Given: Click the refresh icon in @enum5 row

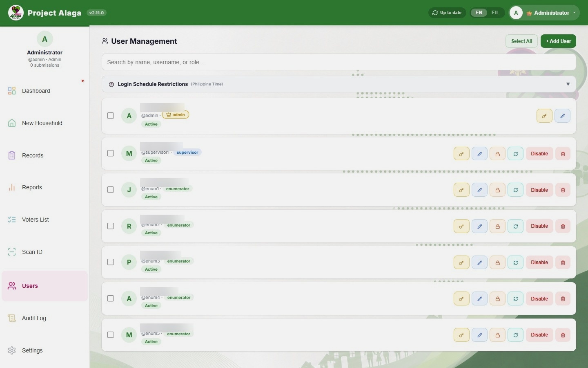Looking at the screenshot, I should tap(515, 335).
